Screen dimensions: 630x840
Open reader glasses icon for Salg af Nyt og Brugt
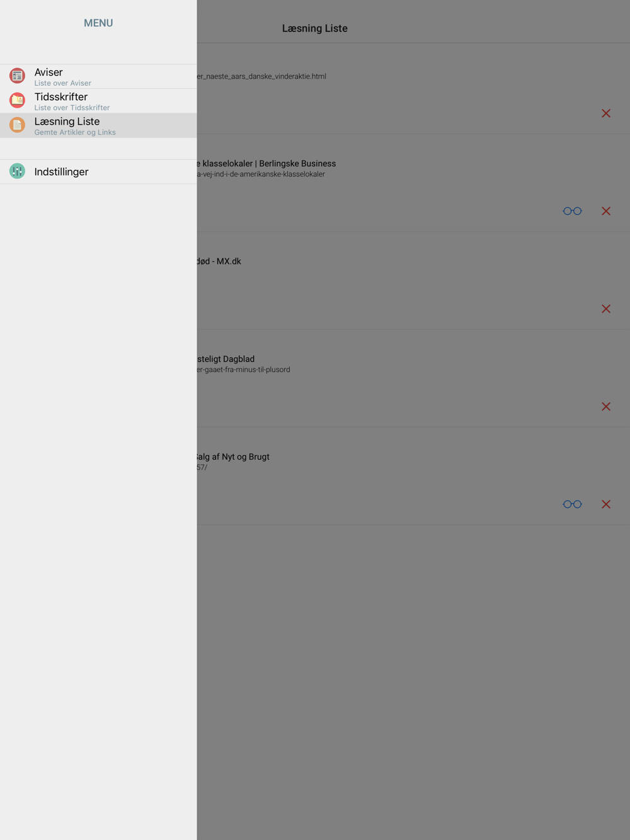tap(572, 504)
